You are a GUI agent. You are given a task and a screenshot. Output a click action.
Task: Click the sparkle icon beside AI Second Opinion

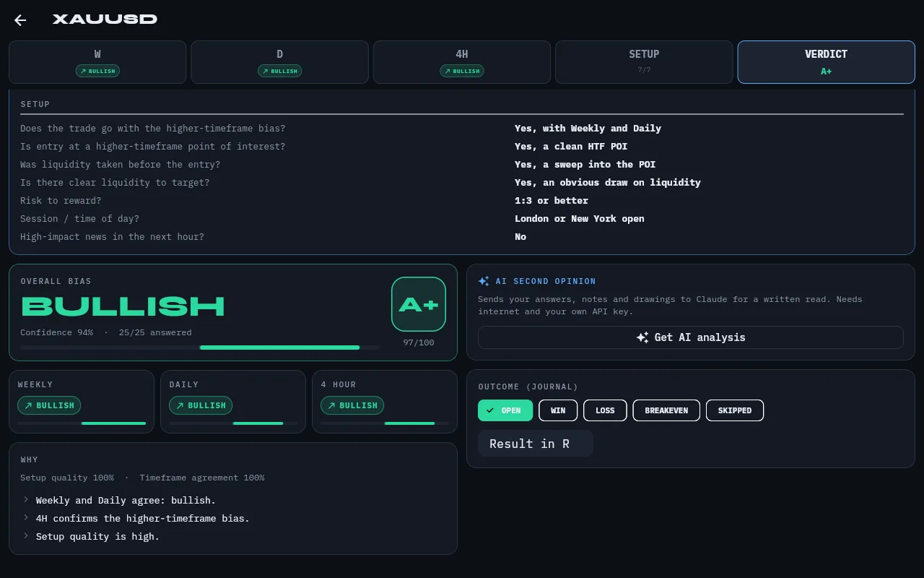(x=484, y=281)
